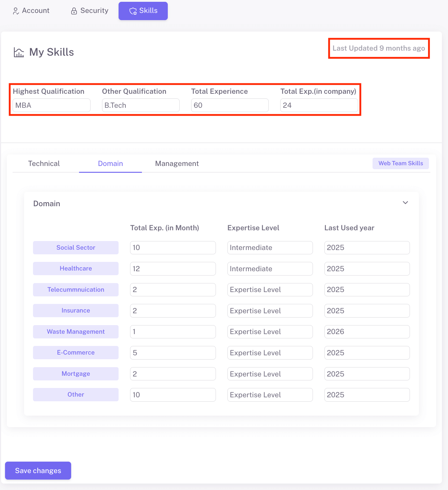
Task: Click the My Skills chart icon
Action: [19, 52]
